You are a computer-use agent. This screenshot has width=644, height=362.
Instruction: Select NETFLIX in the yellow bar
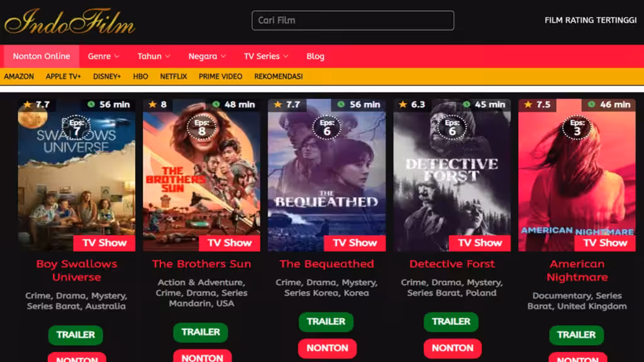tap(174, 76)
